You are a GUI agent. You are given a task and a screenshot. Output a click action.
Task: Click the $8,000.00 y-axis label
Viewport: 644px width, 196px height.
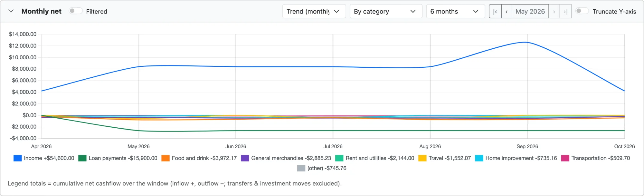tap(24, 69)
